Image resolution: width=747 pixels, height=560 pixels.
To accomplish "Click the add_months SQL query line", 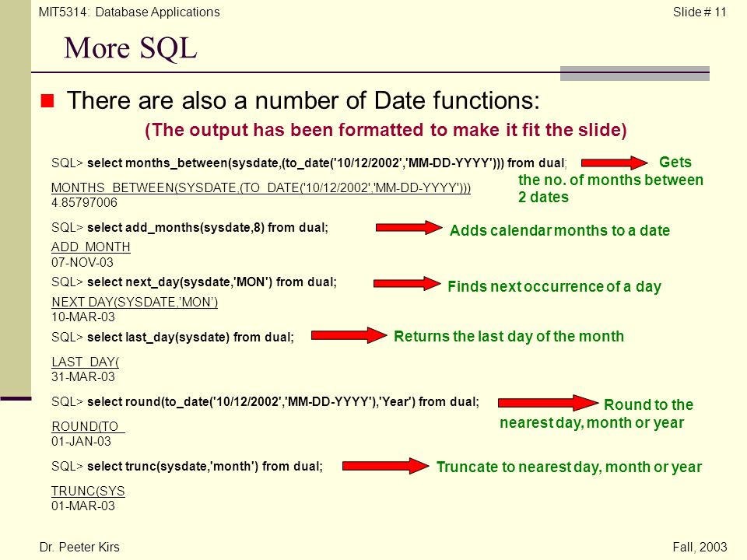I will click(x=190, y=228).
